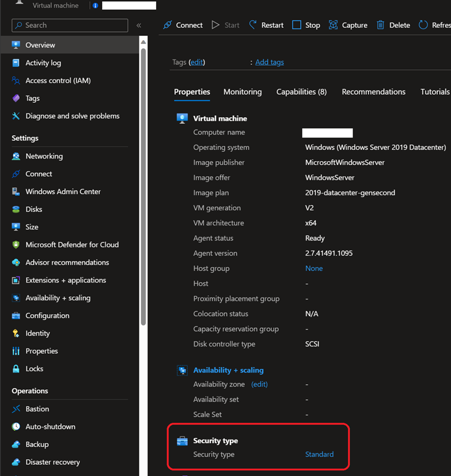Click the Connect plug icon in toolbar
451x476 pixels.
(167, 25)
